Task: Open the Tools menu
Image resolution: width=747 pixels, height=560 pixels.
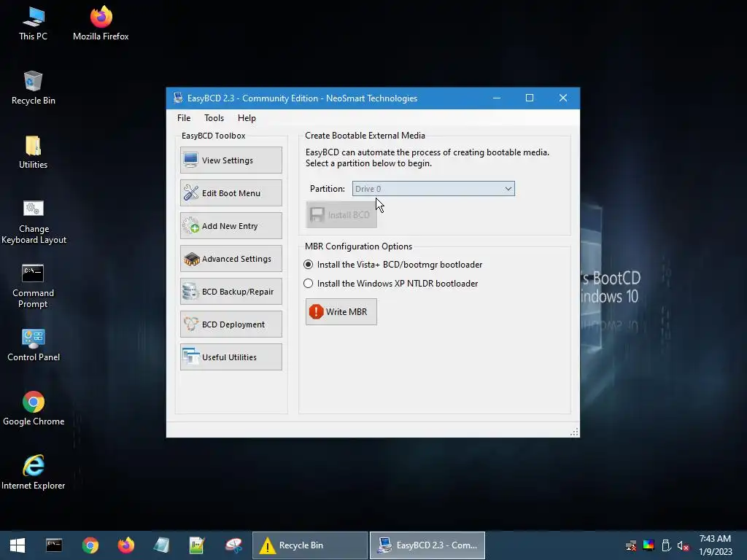Action: [214, 118]
